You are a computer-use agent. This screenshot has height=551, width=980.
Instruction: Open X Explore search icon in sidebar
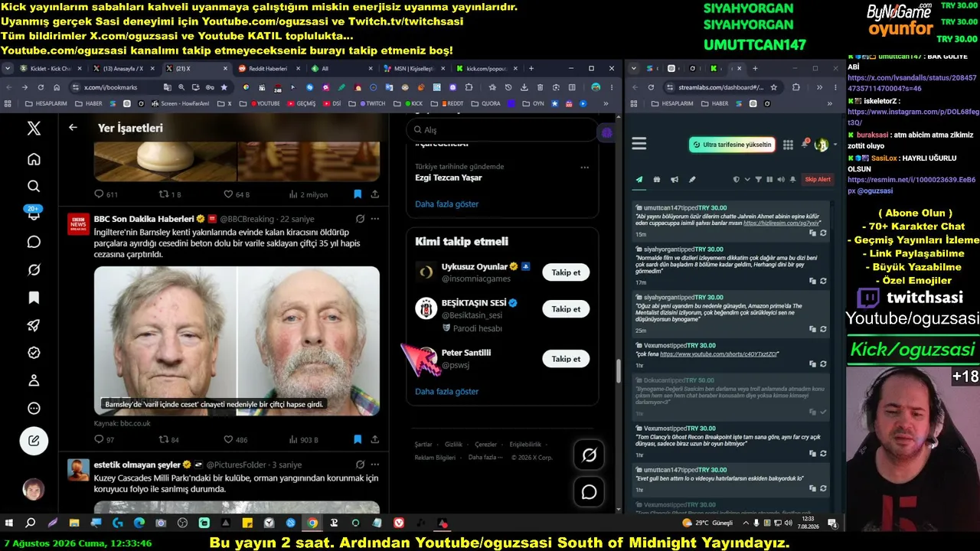point(34,186)
